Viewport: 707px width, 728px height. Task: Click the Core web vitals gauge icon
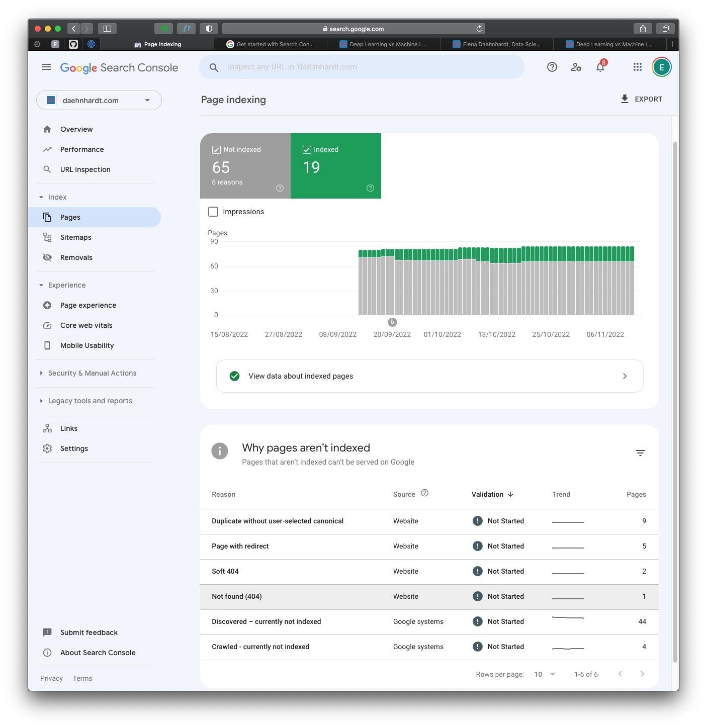tap(47, 325)
